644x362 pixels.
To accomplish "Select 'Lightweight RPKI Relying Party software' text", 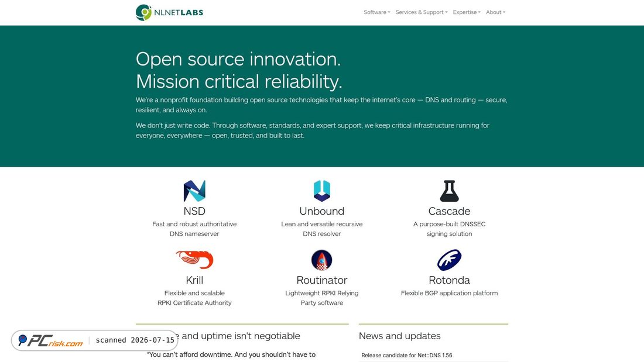I will click(321, 298).
